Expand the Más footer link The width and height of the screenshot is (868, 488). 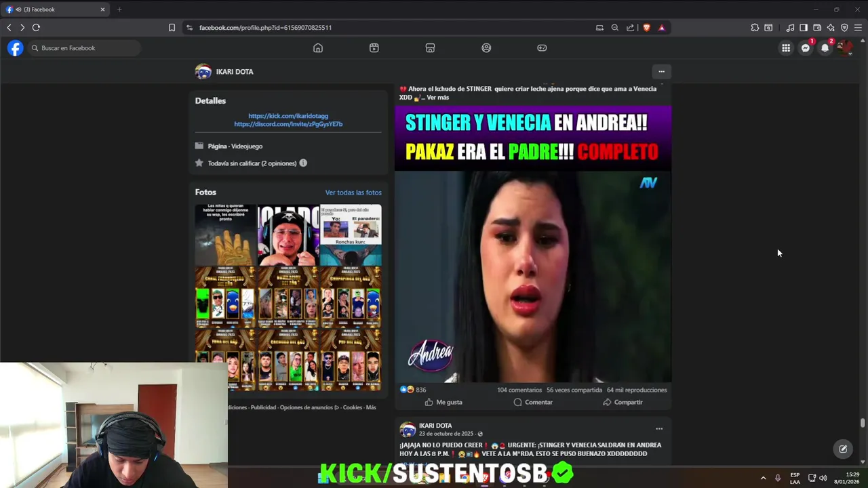[x=371, y=408]
